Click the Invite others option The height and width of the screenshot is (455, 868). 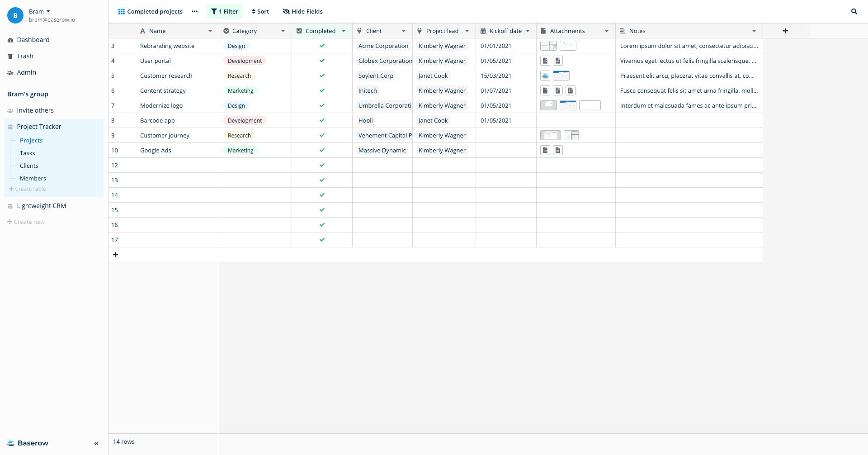click(x=35, y=110)
